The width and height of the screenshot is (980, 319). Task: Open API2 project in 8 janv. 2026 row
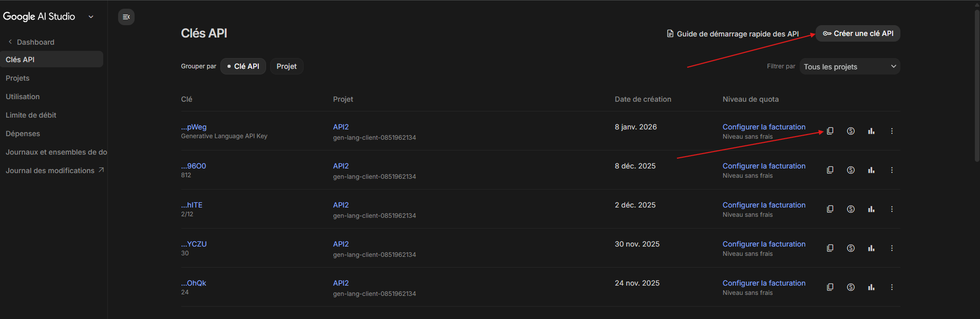(x=341, y=127)
